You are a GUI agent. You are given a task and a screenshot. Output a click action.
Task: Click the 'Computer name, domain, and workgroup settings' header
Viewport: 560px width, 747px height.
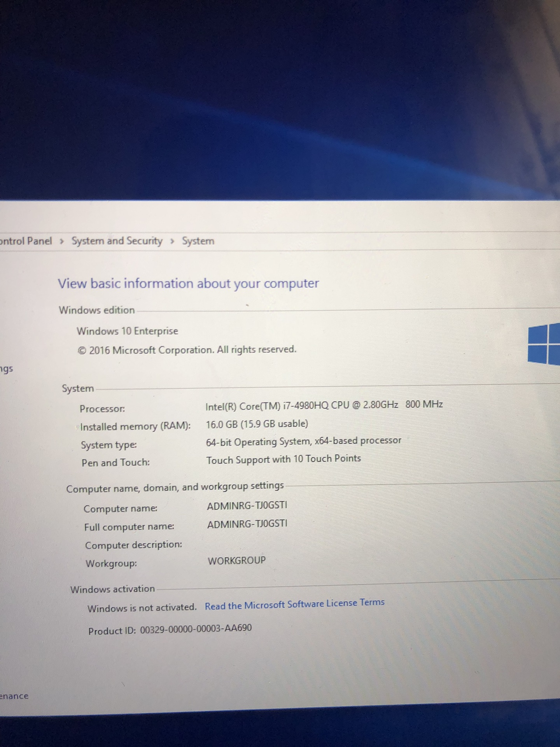(175, 487)
